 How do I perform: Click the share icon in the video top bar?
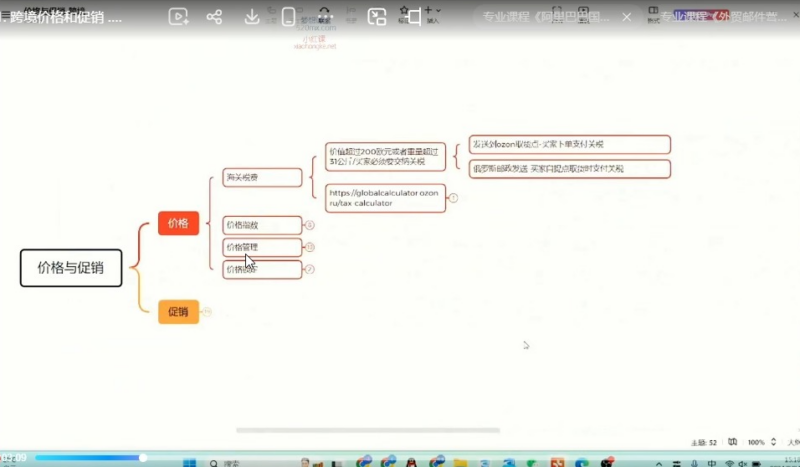point(214,17)
